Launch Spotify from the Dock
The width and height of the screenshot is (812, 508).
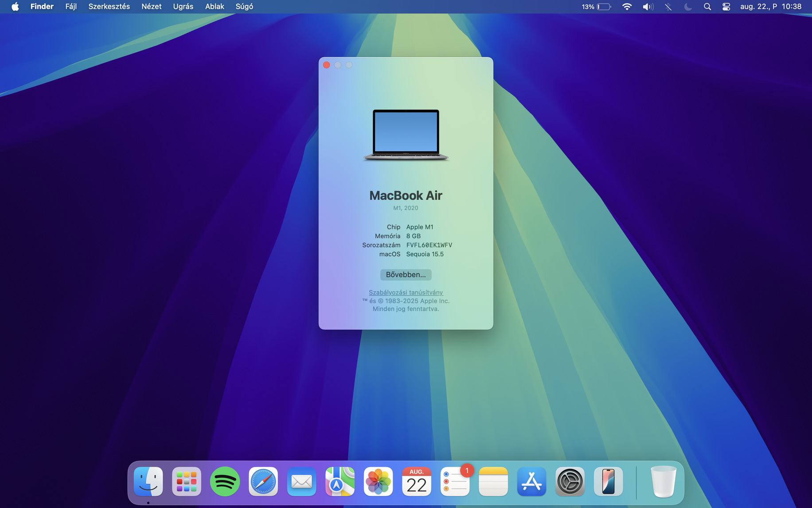225,481
